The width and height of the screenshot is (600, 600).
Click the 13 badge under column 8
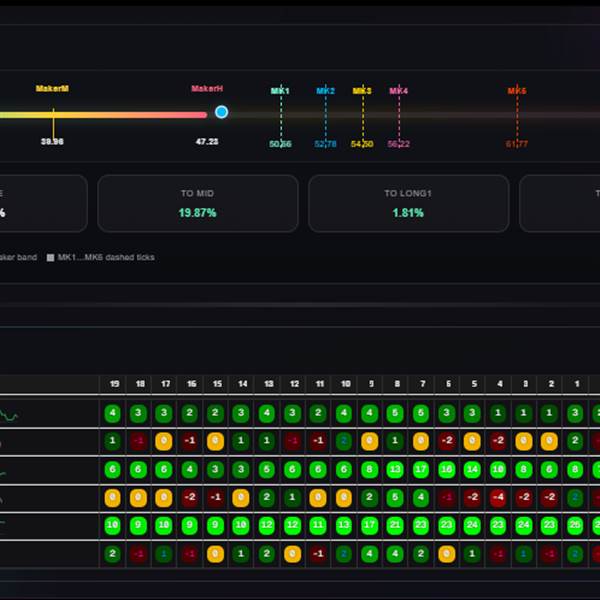(x=395, y=470)
